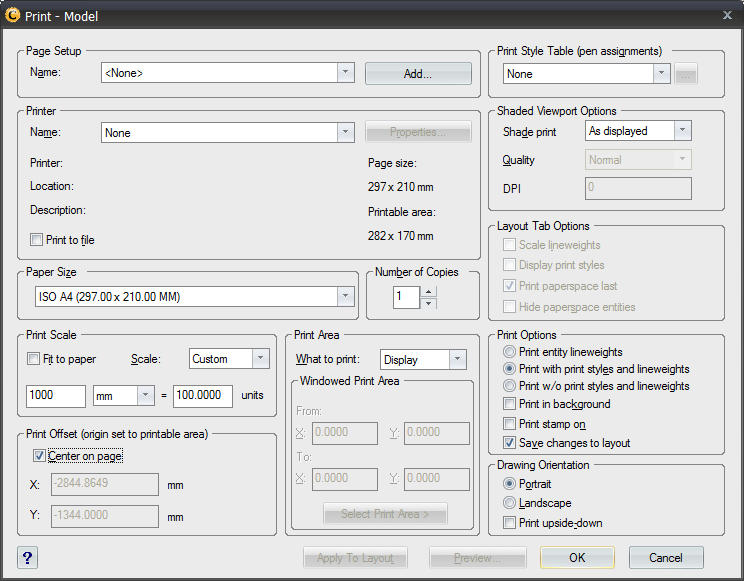
Task: Open the Printer Name dropdown
Action: coord(345,132)
